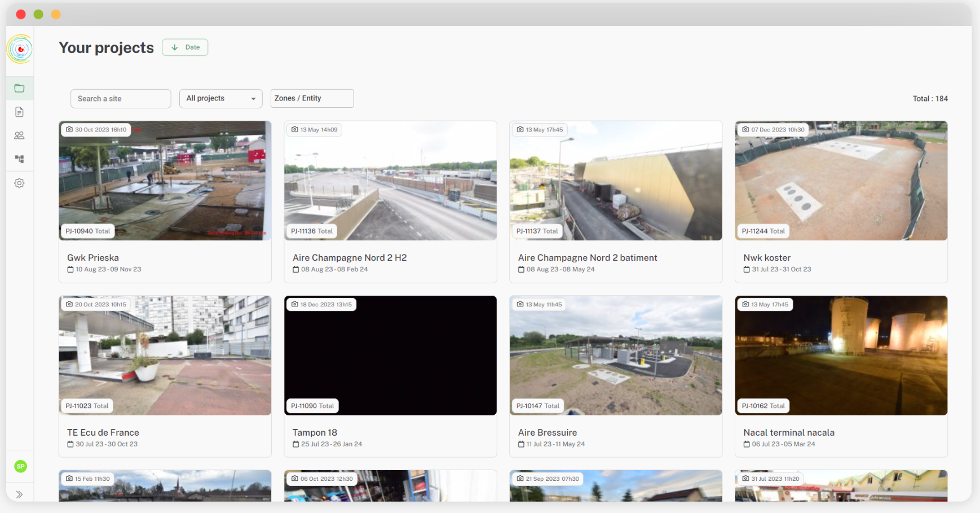This screenshot has height=513, width=980.
Task: Select the TE Ecu de France thumbnail
Action: [x=165, y=356]
